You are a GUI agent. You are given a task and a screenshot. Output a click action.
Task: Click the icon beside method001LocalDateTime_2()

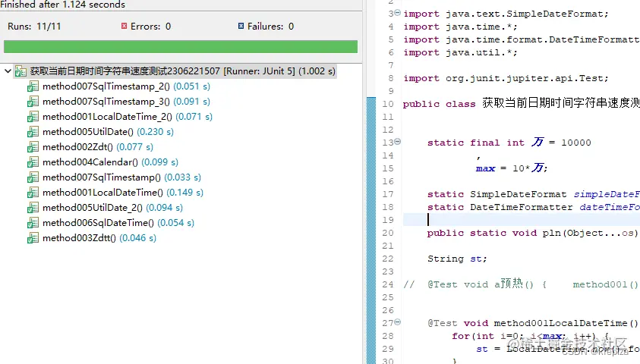point(33,117)
